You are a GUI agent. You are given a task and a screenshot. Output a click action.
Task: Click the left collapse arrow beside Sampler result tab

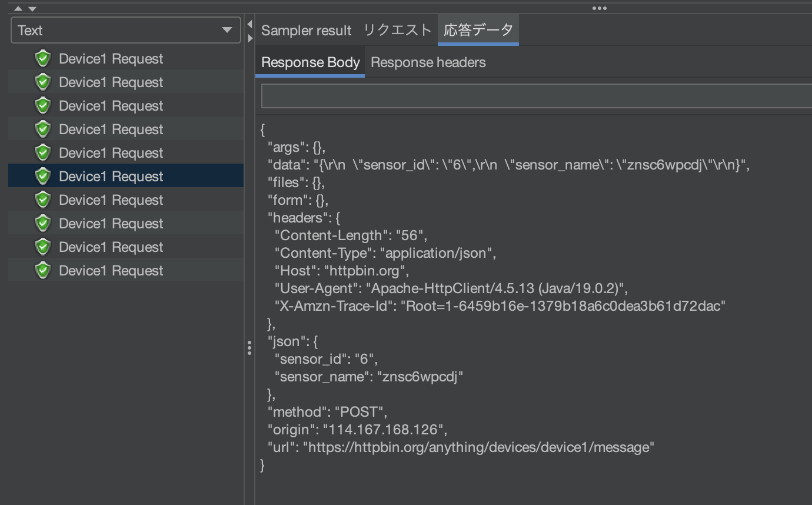point(251,23)
